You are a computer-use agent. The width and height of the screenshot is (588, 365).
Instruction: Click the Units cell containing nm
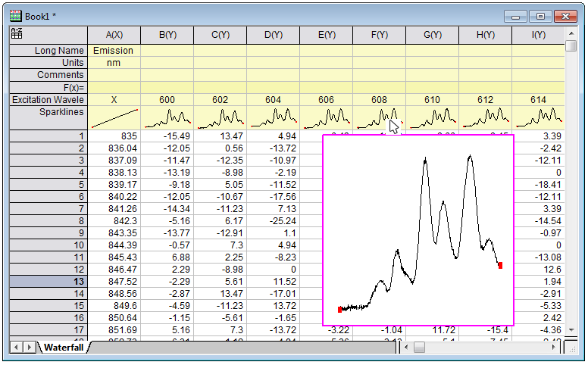click(x=114, y=63)
